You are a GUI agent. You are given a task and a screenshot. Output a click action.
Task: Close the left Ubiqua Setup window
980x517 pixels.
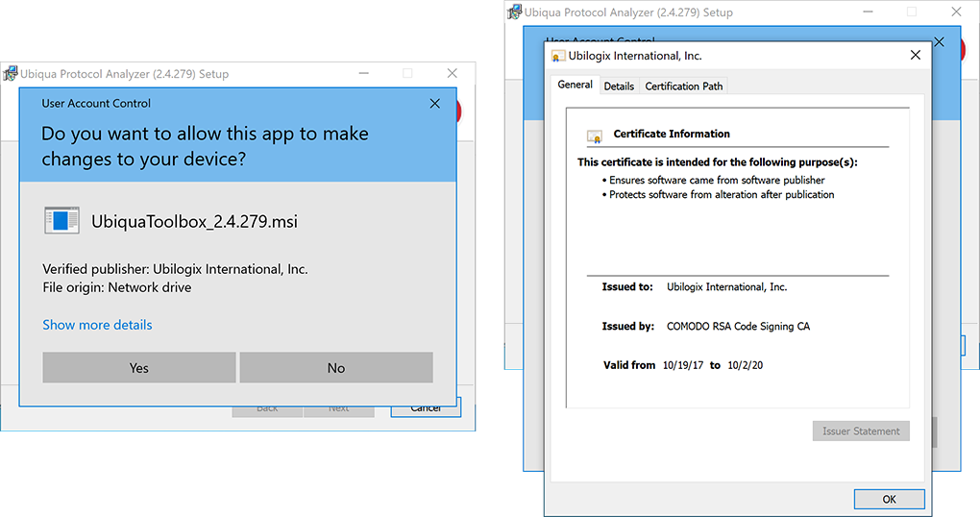pyautogui.click(x=453, y=73)
